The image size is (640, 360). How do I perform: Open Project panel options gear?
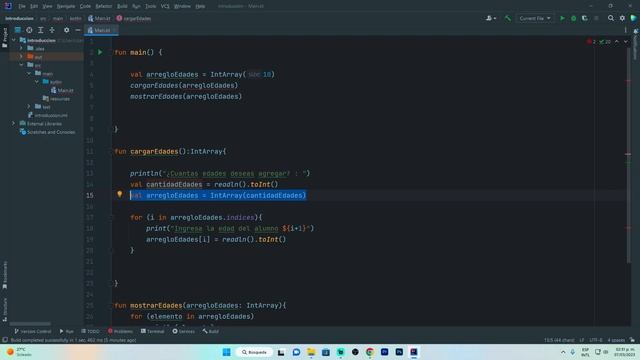(x=67, y=30)
